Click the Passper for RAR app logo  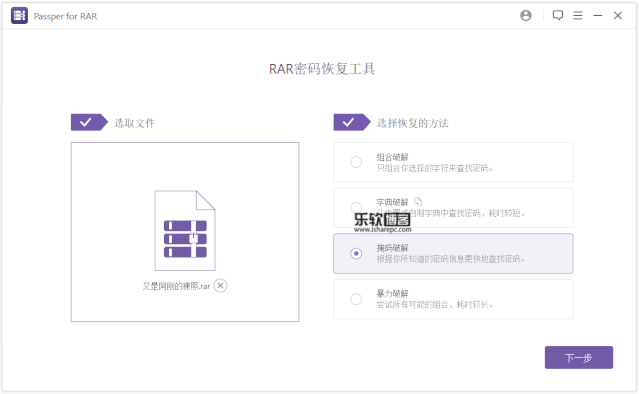click(x=19, y=15)
